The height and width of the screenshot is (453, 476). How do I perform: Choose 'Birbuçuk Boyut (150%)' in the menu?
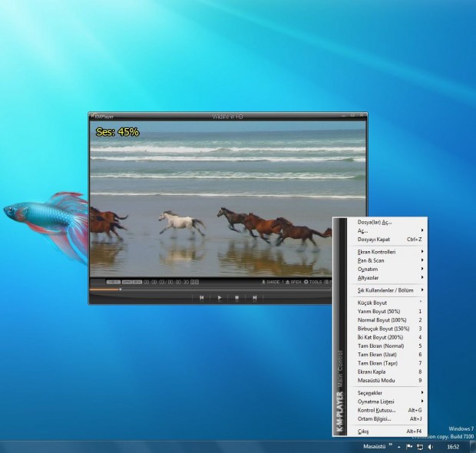pos(386,329)
